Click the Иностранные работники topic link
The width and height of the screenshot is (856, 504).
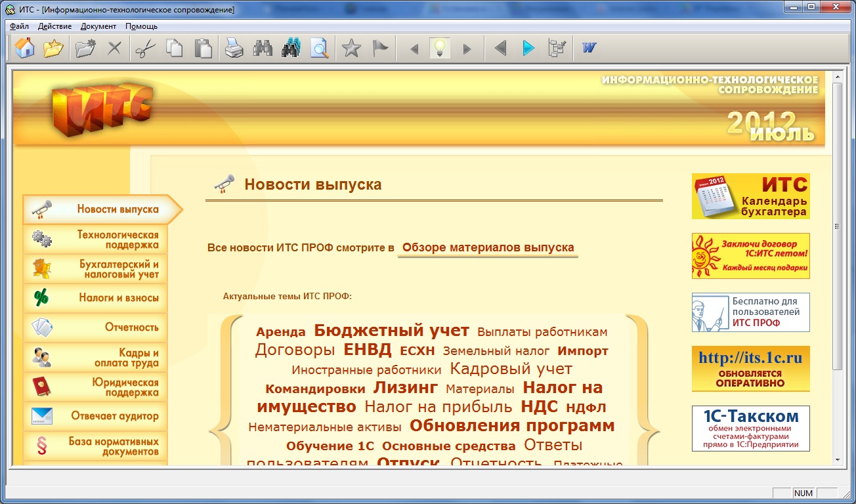coord(367,370)
